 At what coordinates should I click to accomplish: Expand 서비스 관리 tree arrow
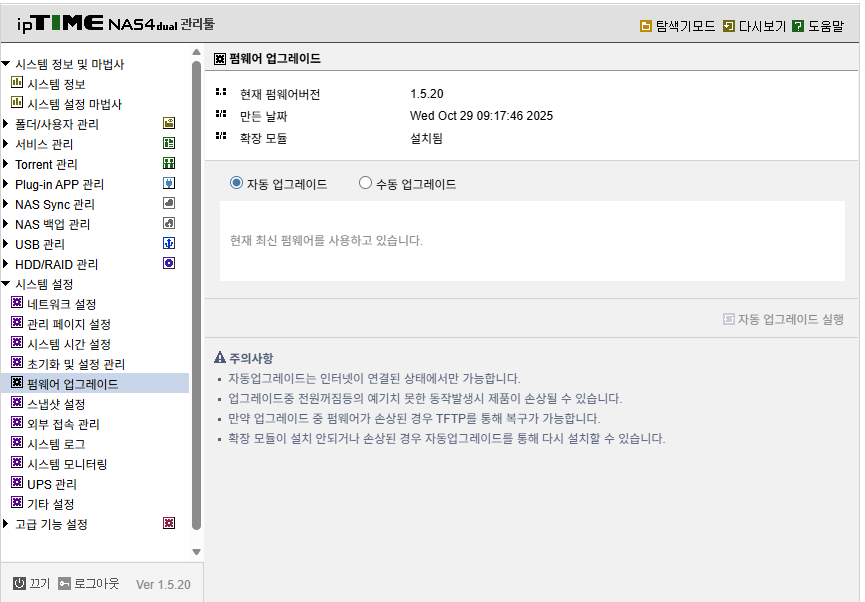[6, 144]
